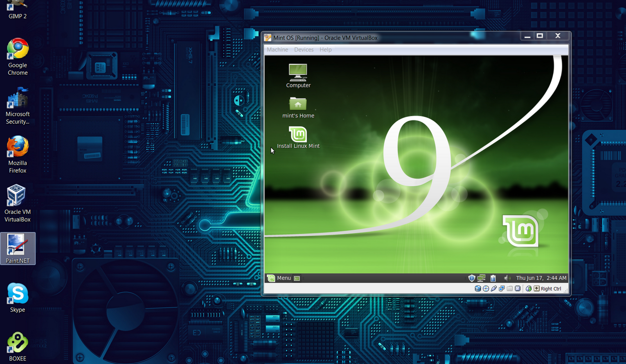Open the network connections tray icon

click(482, 278)
